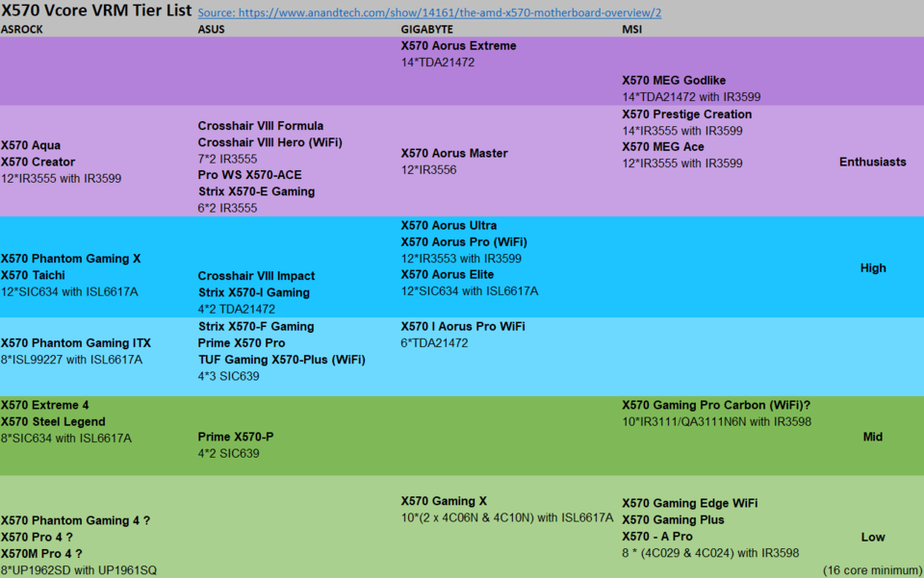Select the '7*2 IR3555' cell
This screenshot has height=578, width=924.
(x=227, y=159)
